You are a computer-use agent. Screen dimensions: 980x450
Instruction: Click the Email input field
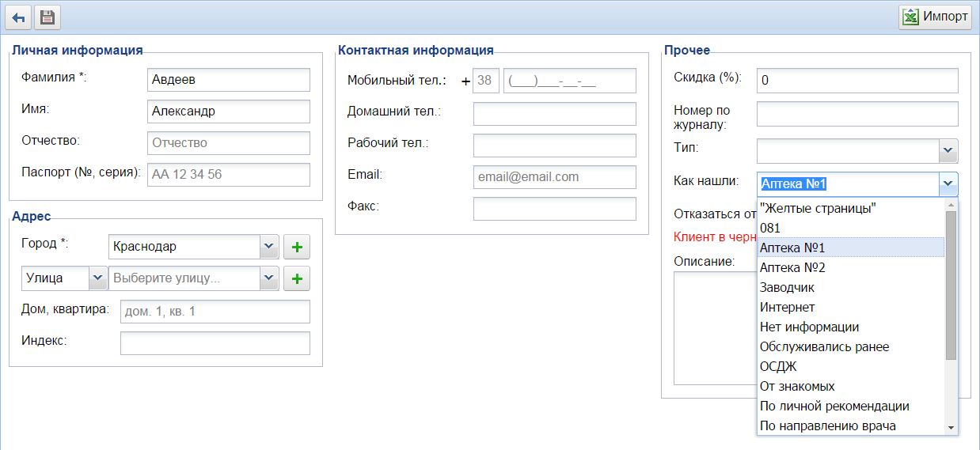[554, 177]
